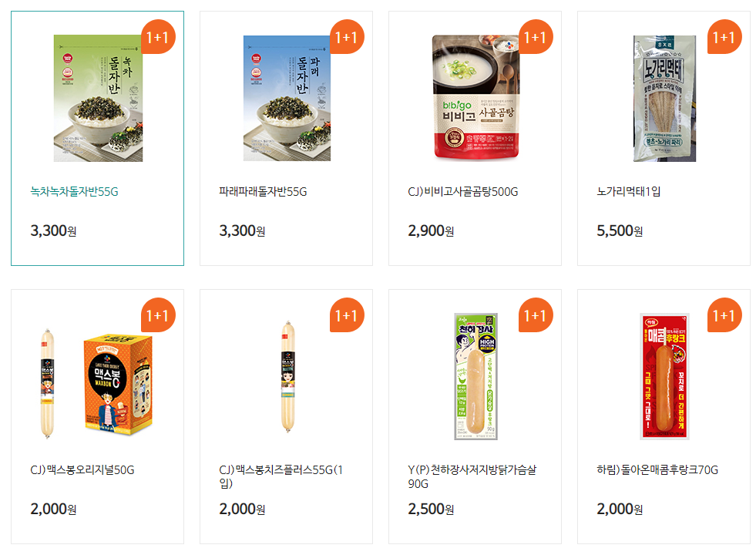Open the blue 파래 돌자반 product image
The width and height of the screenshot is (756, 555).
click(x=287, y=98)
